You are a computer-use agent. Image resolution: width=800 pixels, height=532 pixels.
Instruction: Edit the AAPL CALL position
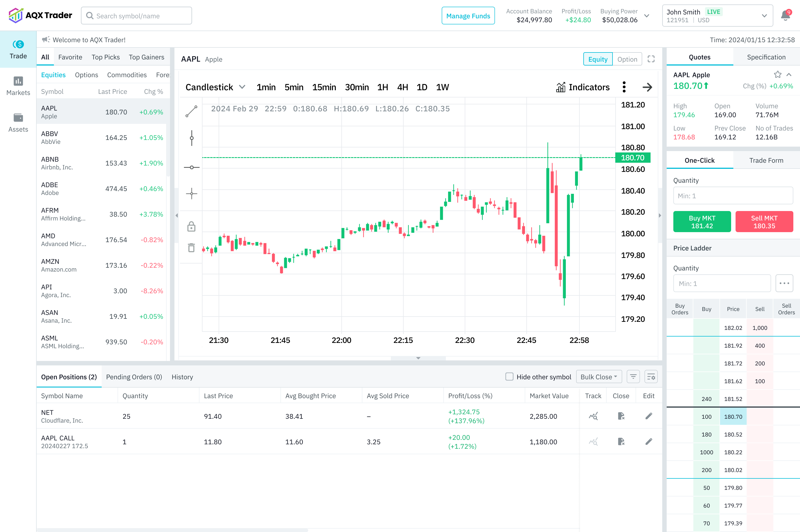click(x=649, y=441)
